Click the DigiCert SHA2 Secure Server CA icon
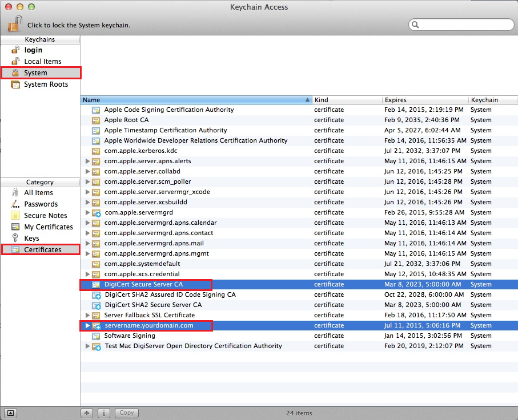This screenshot has height=420, width=518. [96, 305]
